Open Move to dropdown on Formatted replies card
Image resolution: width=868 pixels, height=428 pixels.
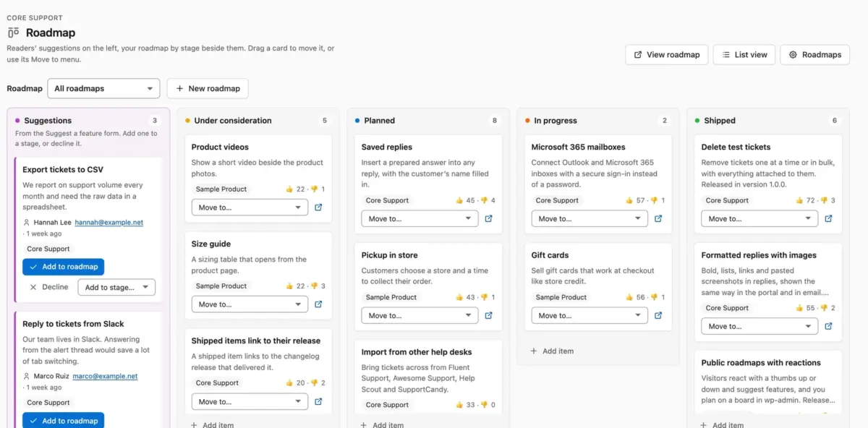pyautogui.click(x=759, y=326)
